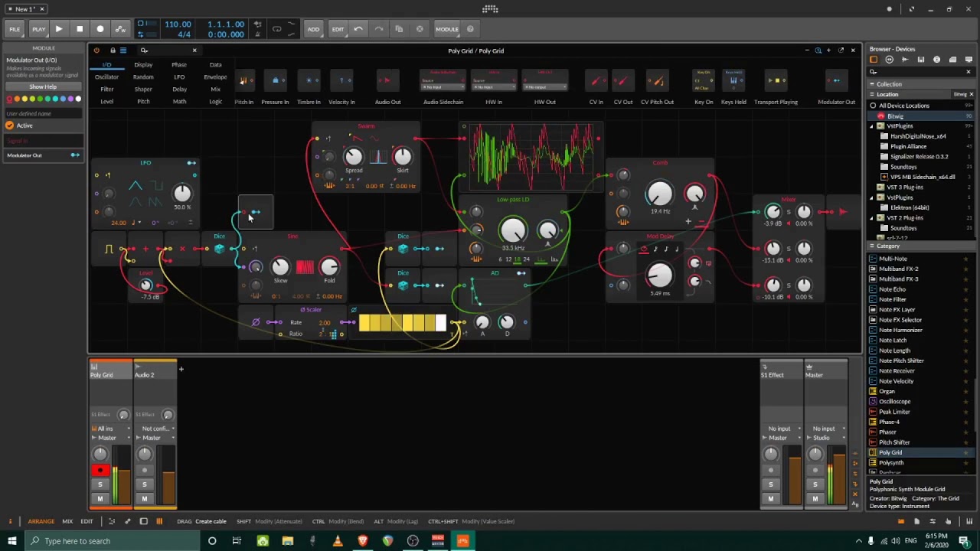Open the LFO module category
The height and width of the screenshot is (551, 980).
pyautogui.click(x=179, y=77)
